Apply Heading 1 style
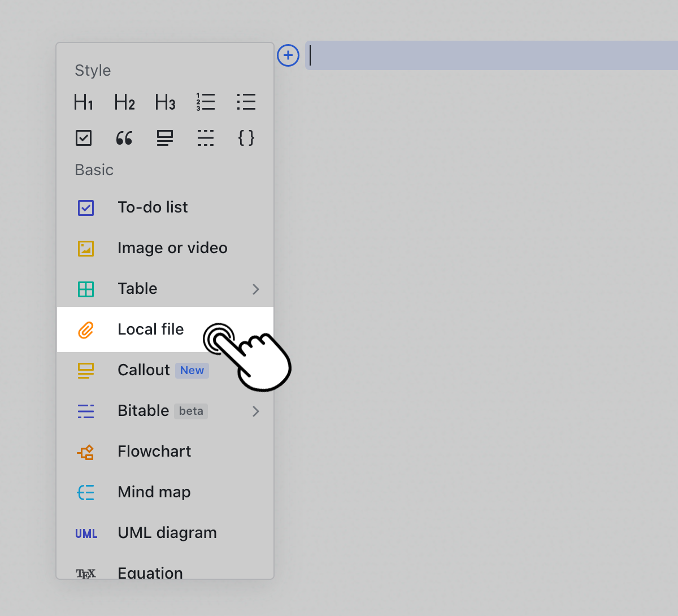This screenshot has height=616, width=678. pos(84,102)
